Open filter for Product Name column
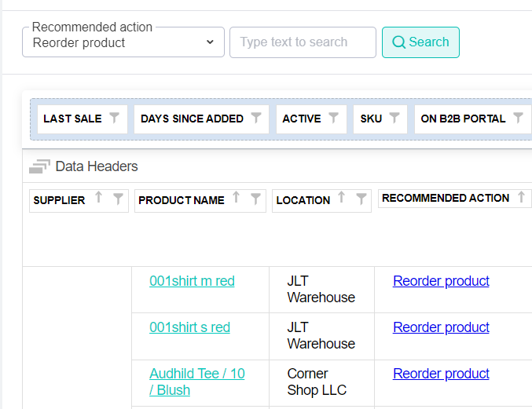The width and height of the screenshot is (532, 409). (x=255, y=199)
